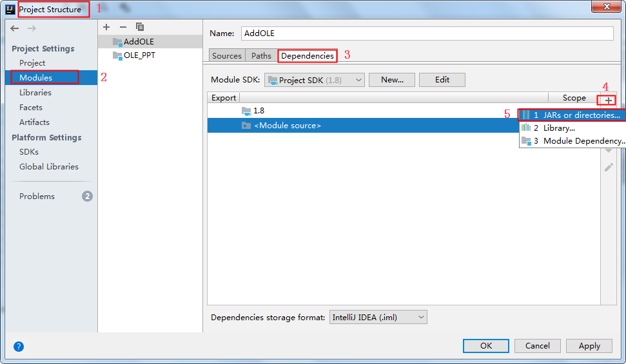Click the New... SDK button

point(392,80)
